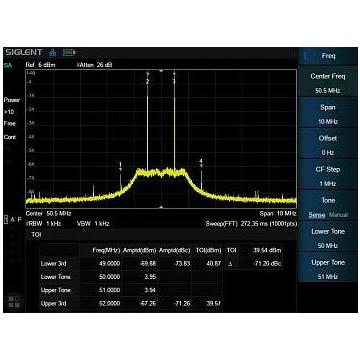Choose Sense under the Tone softkey

317,215
